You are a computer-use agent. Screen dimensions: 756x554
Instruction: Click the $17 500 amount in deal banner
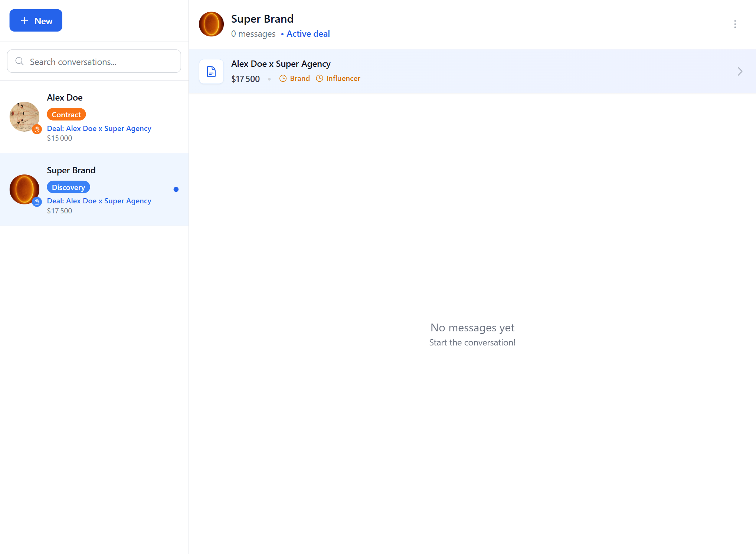click(x=245, y=79)
